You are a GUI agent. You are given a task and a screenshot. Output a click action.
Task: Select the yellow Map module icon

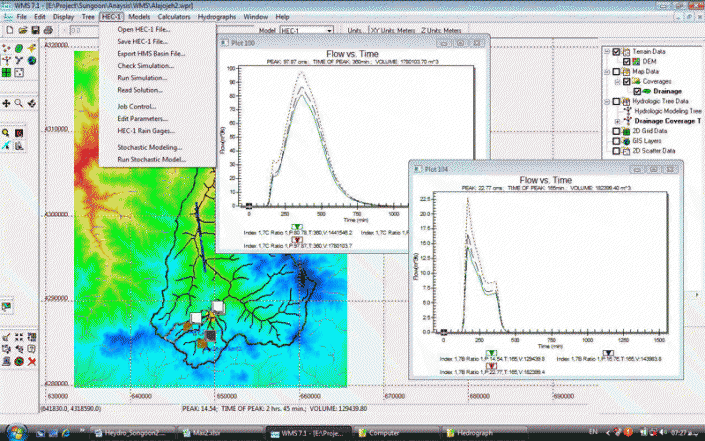31,48
